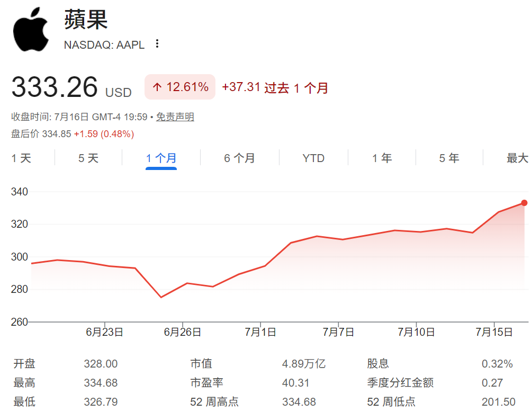Click the 333.26 price value
This screenshot has height=411, width=532.
[x=55, y=87]
